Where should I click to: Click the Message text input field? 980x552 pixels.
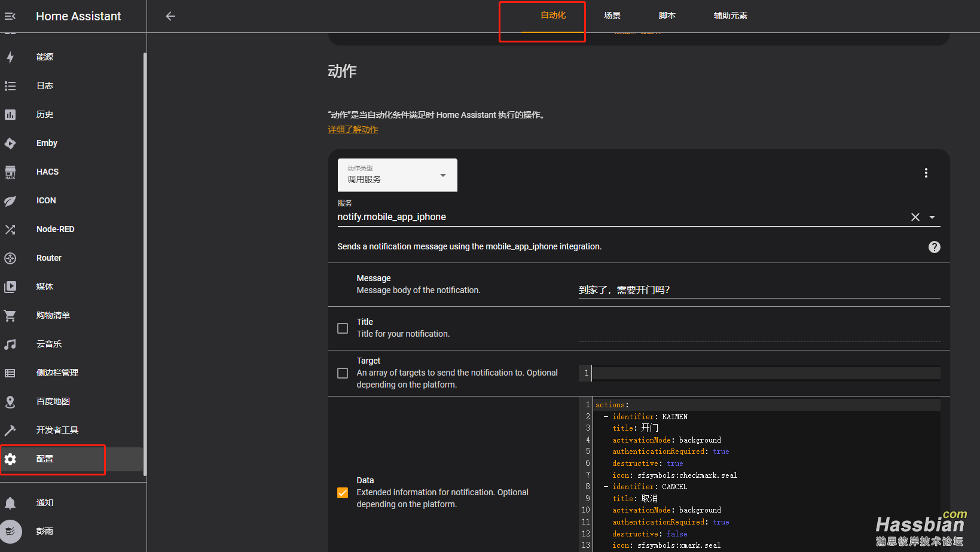(759, 290)
